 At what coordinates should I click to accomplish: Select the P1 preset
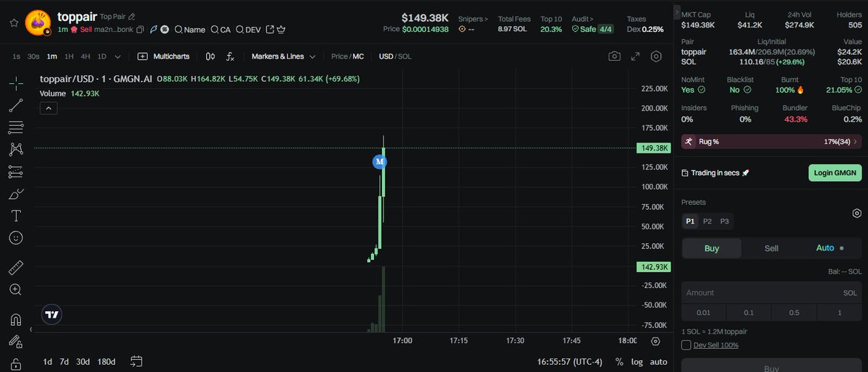(690, 221)
